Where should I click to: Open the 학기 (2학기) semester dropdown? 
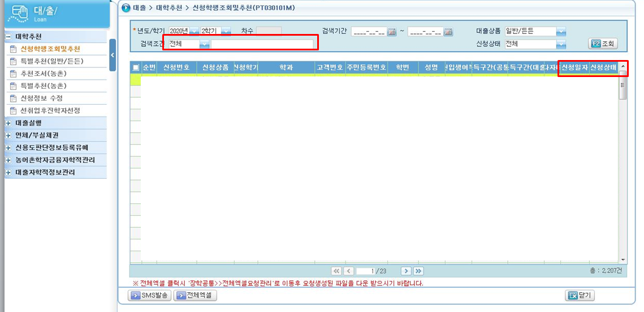226,31
